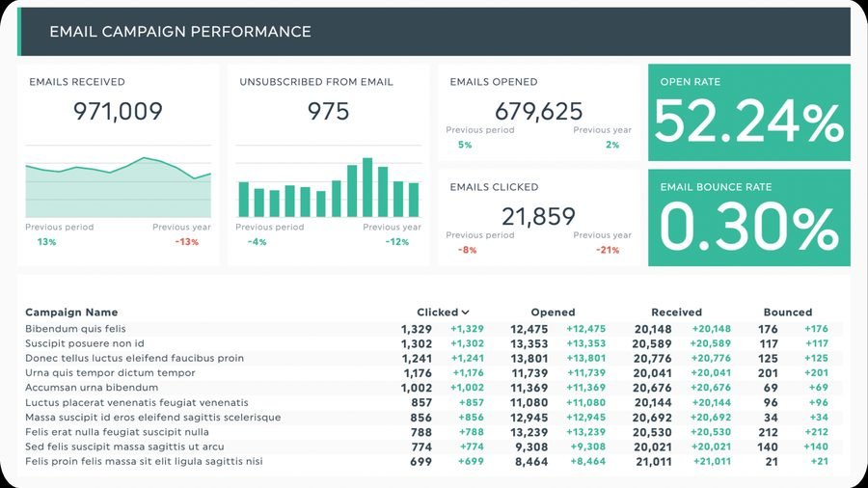This screenshot has width=868, height=488.
Task: Click the 5% previous period under Emails Opened
Action: (x=465, y=145)
